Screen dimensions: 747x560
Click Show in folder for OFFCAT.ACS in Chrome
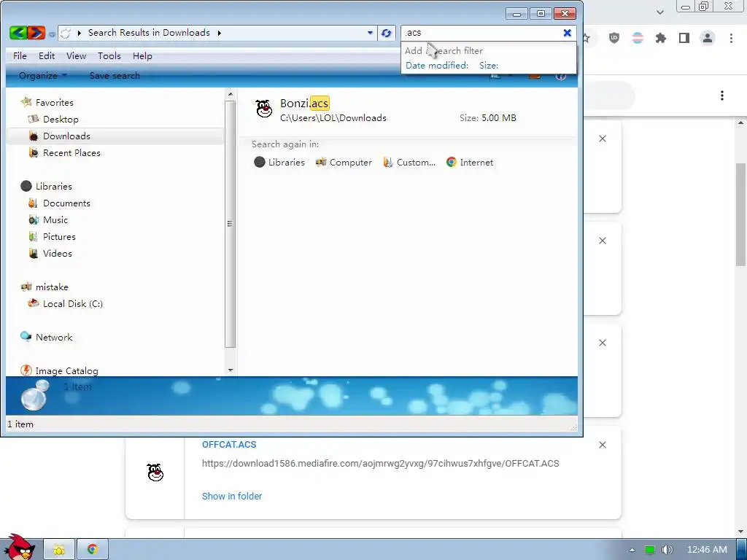point(232,496)
